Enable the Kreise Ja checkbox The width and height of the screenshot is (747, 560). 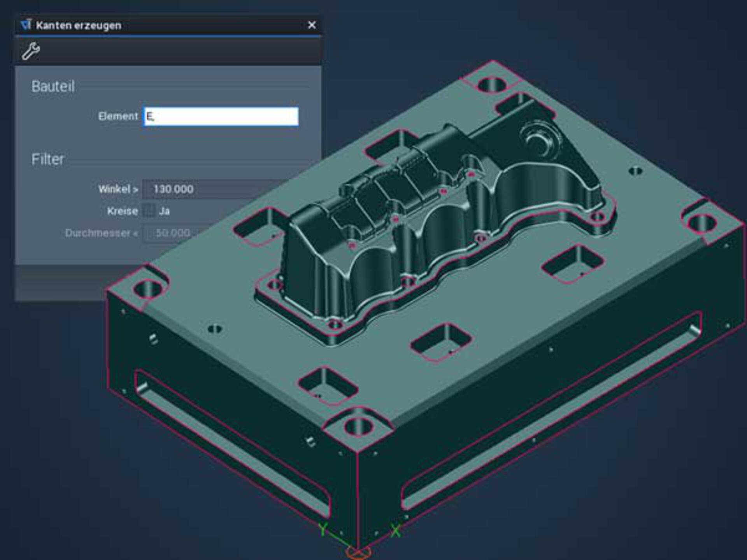pos(149,211)
